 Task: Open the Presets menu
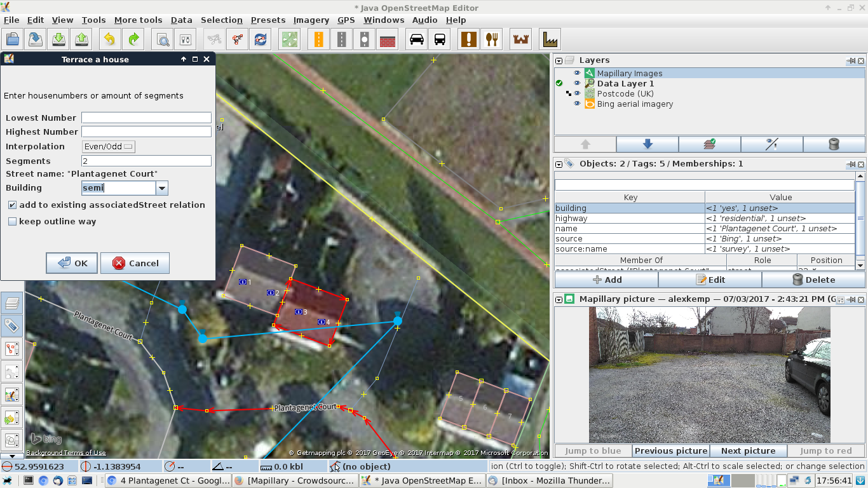(268, 20)
